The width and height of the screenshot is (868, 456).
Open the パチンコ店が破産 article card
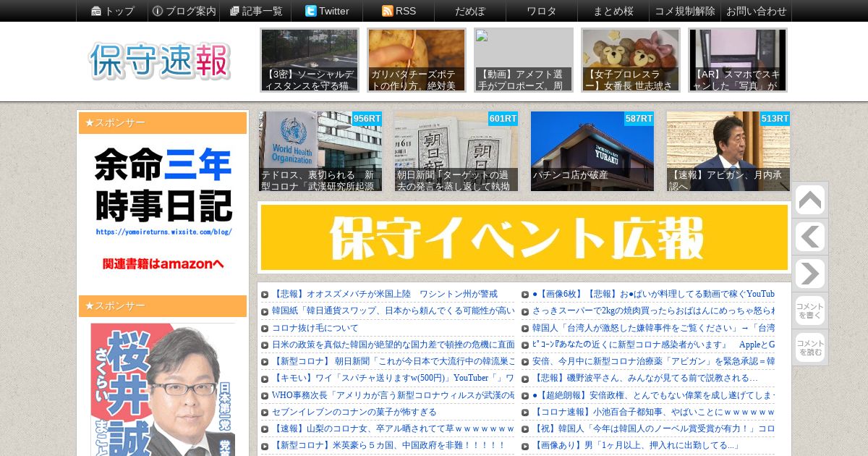(x=592, y=151)
